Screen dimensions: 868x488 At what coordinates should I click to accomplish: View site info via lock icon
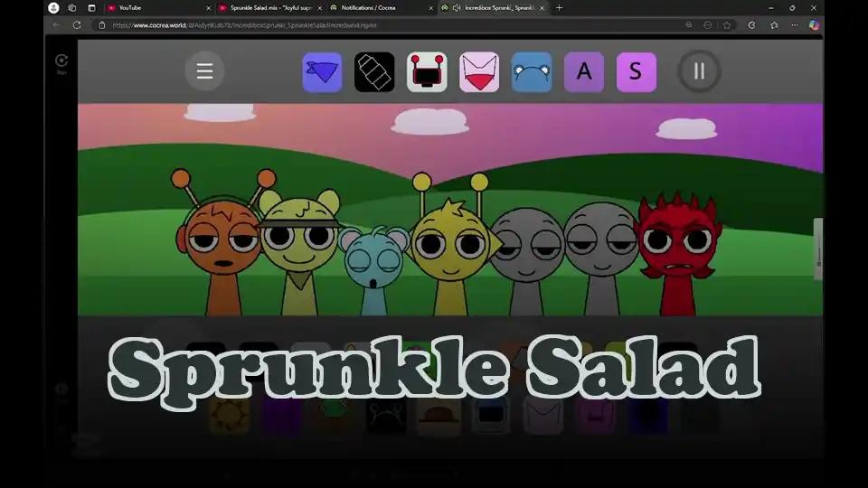[x=102, y=25]
